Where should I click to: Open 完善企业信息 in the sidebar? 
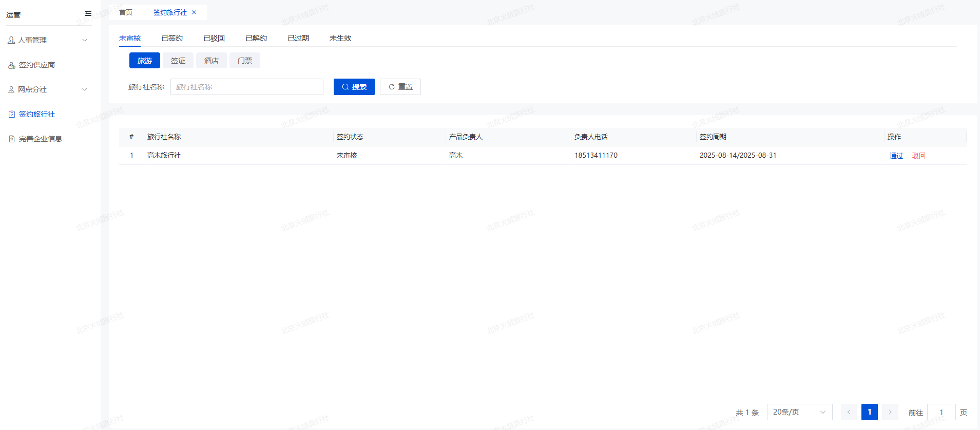[40, 139]
